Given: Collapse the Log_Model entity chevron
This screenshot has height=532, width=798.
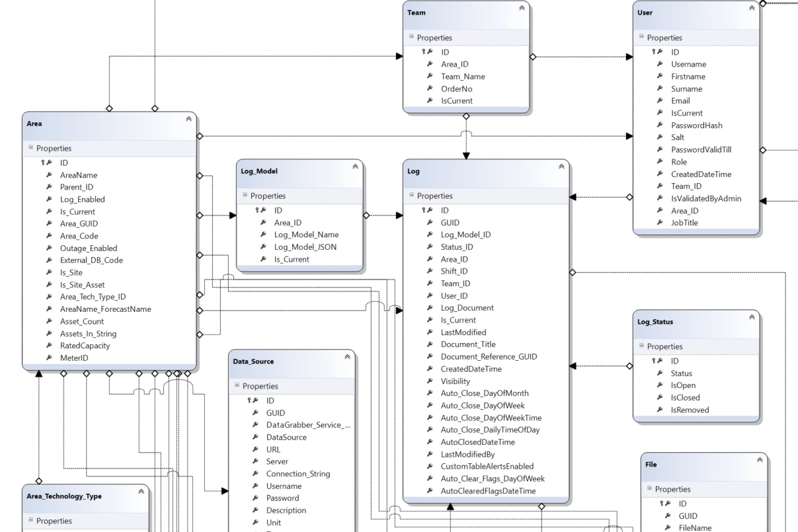Looking at the screenshot, I should tap(355, 167).
